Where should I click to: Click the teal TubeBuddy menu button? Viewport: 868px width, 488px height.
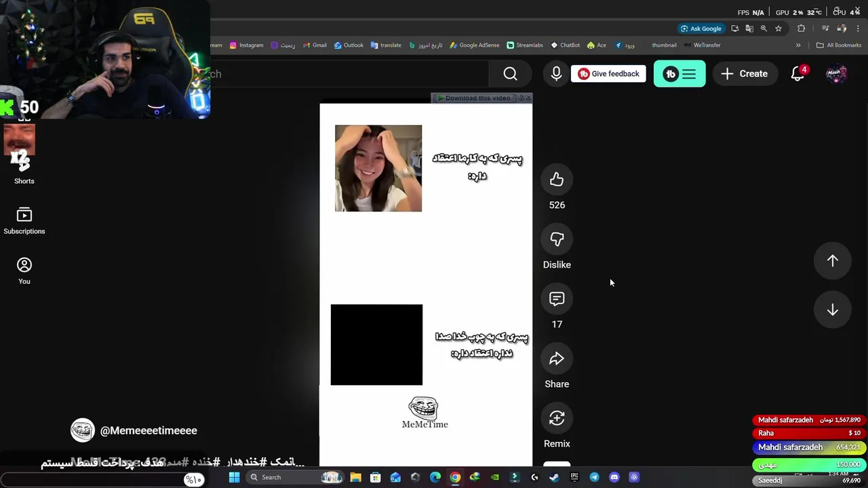pyautogui.click(x=679, y=74)
